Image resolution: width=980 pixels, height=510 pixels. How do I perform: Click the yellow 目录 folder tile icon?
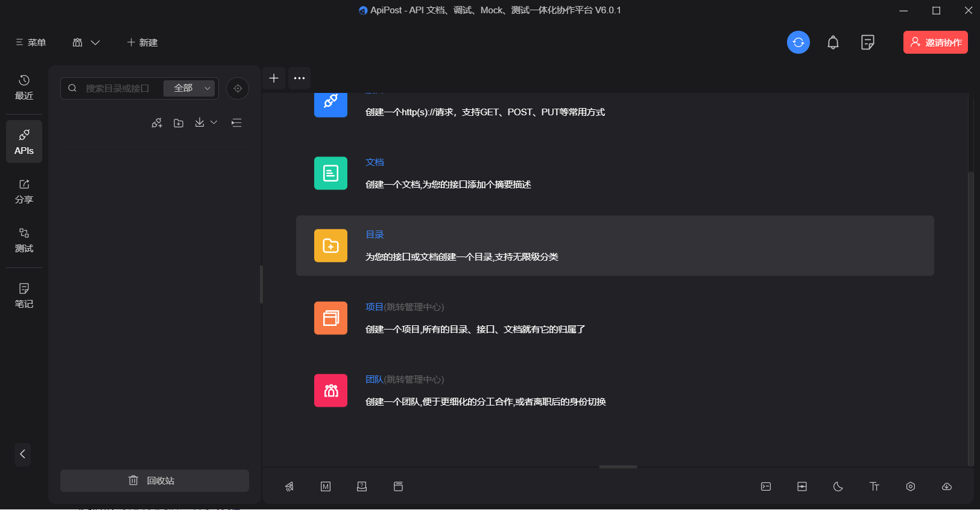coord(330,246)
